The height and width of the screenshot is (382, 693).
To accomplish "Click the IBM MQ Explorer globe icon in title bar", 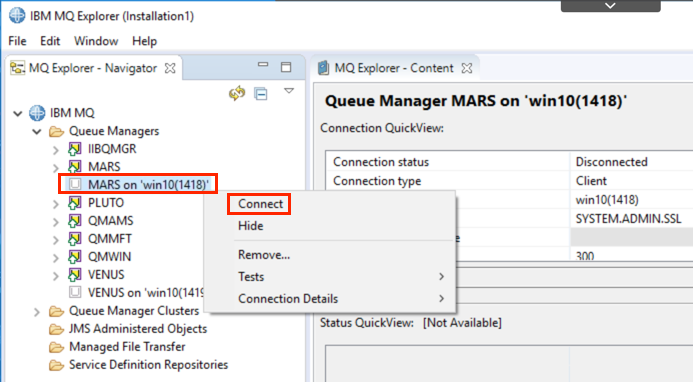I will pyautogui.click(x=17, y=15).
